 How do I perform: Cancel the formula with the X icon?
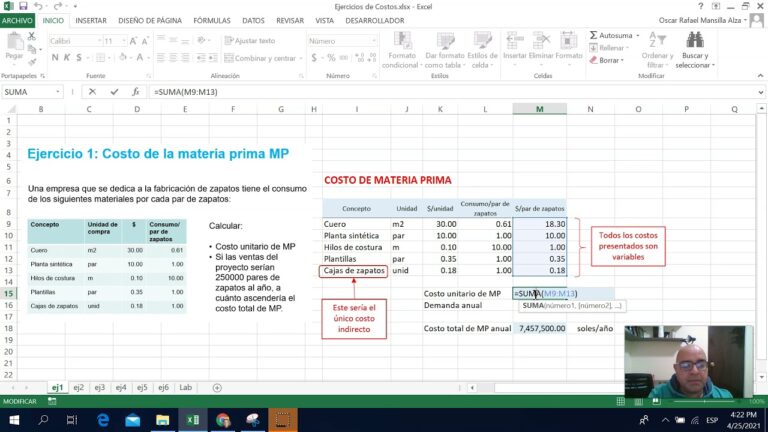click(x=92, y=92)
